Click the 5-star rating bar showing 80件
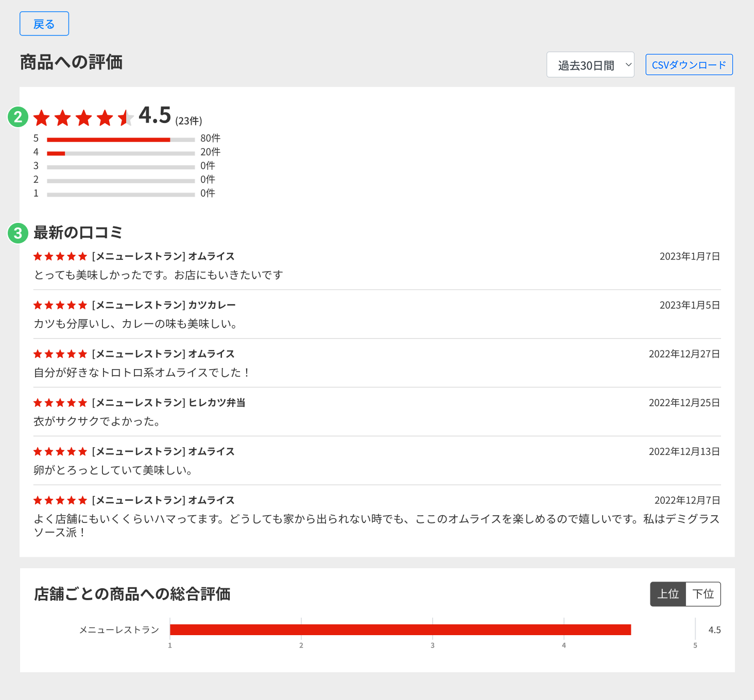 [121, 139]
